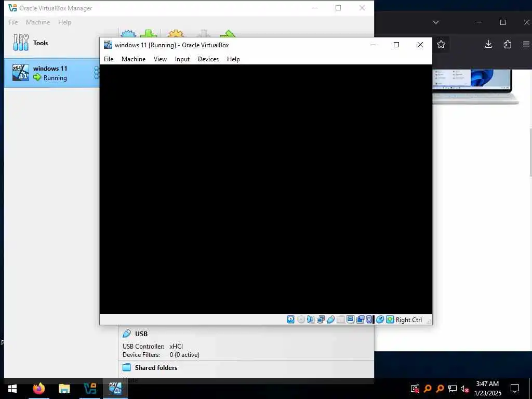
Task: Open File menu in the VM window
Action: 109,59
